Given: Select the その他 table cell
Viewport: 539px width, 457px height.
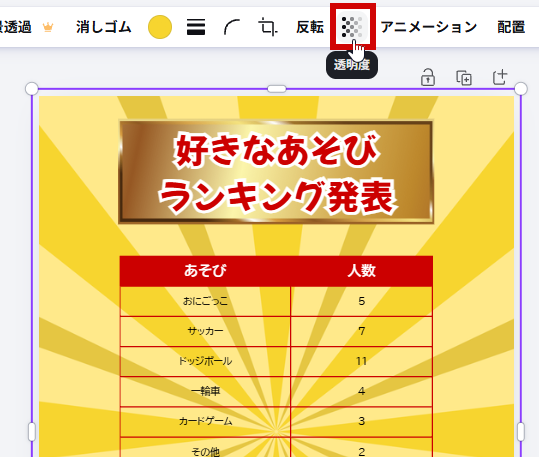Looking at the screenshot, I should point(205,448).
